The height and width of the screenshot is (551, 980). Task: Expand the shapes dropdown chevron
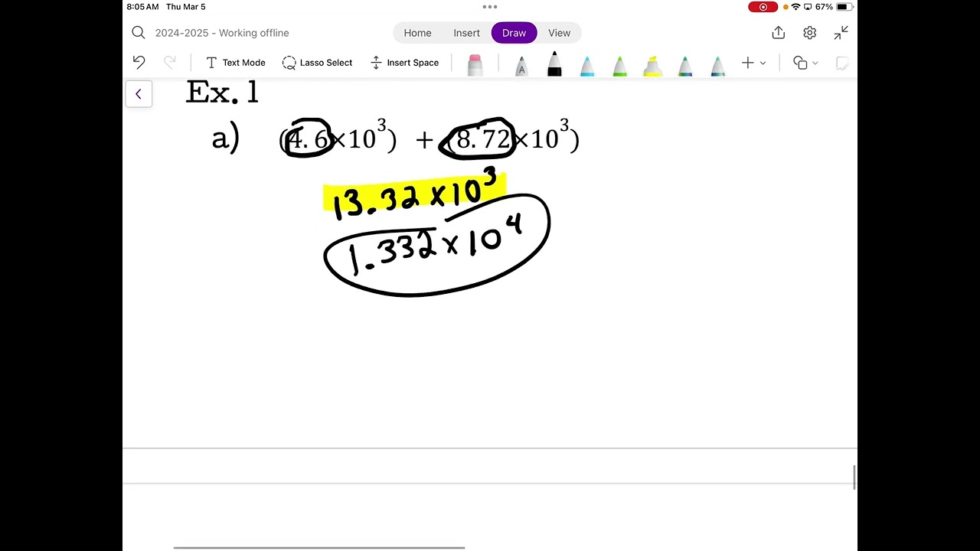point(815,64)
